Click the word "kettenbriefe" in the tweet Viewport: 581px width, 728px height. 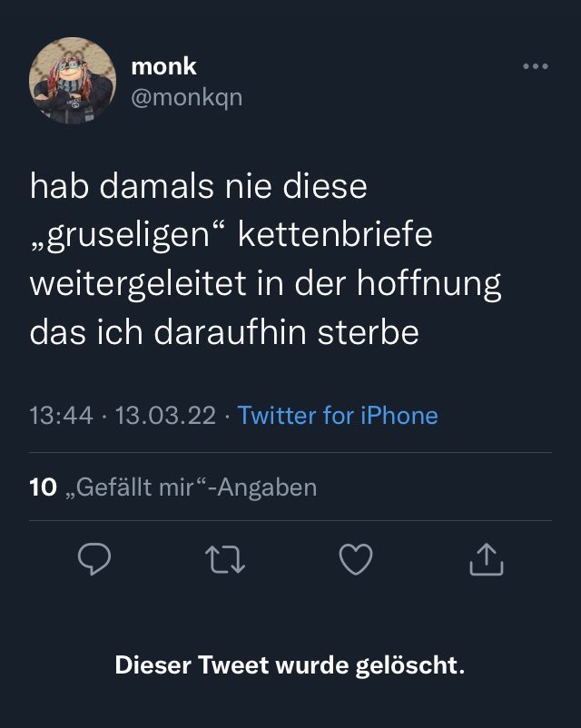pos(336,235)
